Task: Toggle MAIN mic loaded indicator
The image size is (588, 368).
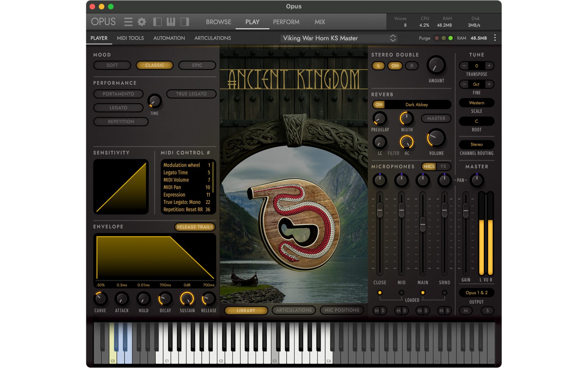Action: [423, 293]
